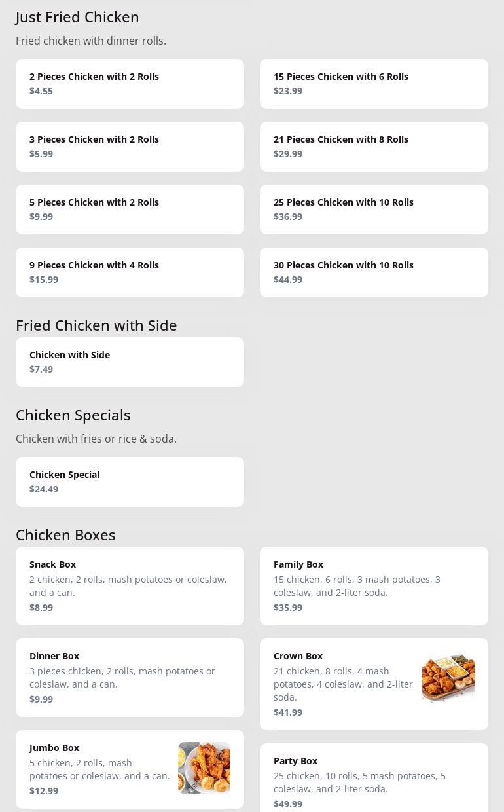Choose 3 Pieces Chicken with 2 Rolls
Image resolution: width=504 pixels, height=812 pixels.
tap(130, 147)
